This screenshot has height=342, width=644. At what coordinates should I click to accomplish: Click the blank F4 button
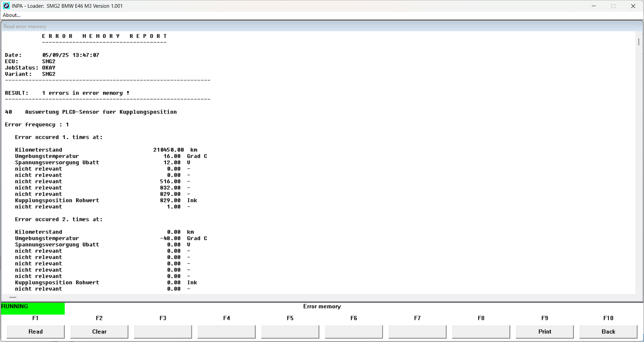tap(227, 332)
